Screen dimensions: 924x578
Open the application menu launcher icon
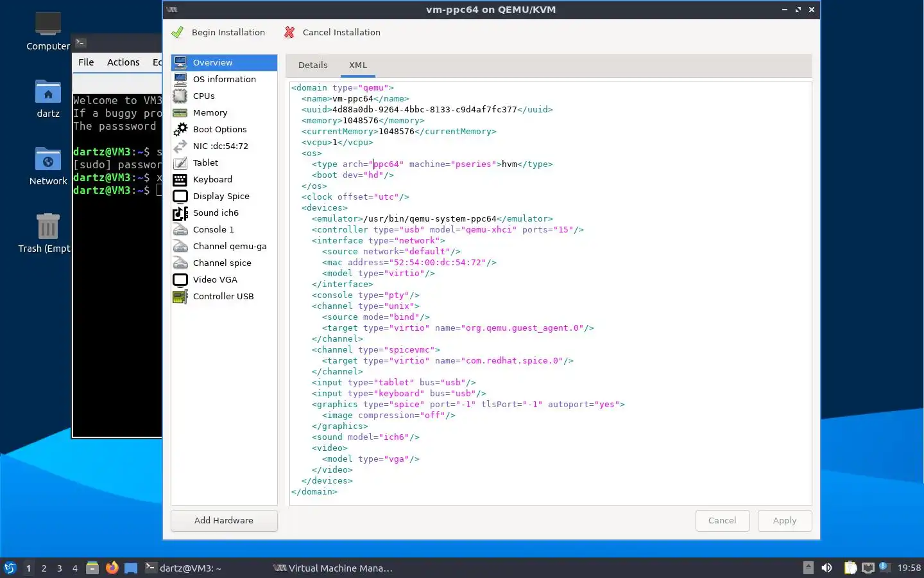[10, 568]
